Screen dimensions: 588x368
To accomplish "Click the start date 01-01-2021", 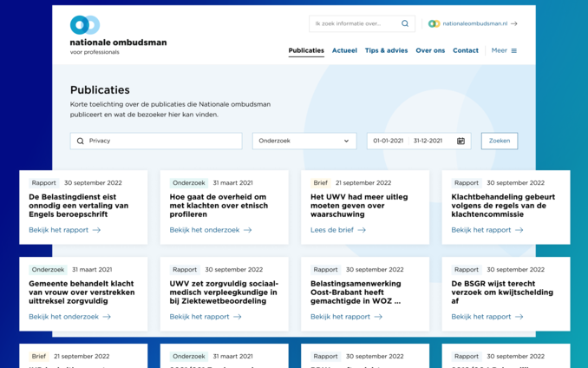I will [x=389, y=141].
